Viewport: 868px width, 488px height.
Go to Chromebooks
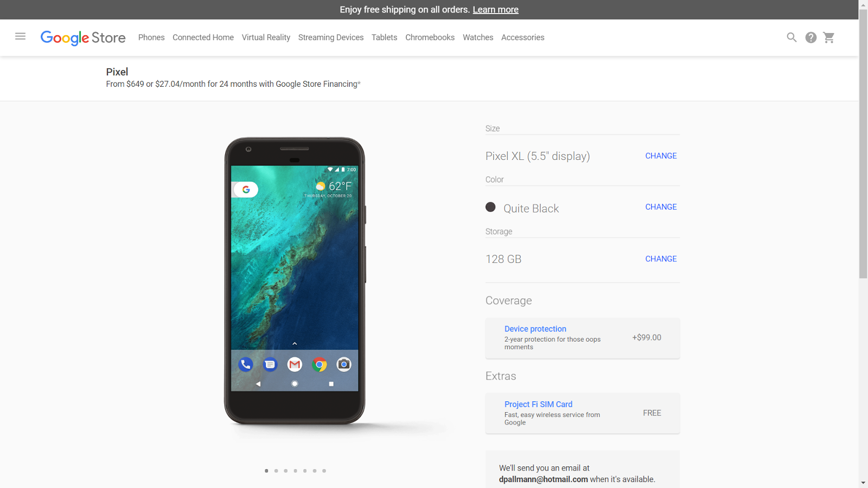point(430,37)
